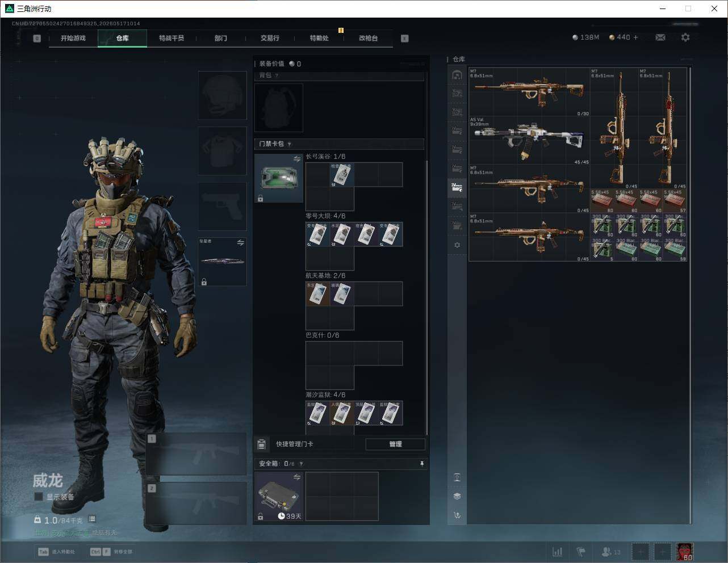Open the main warehouse storage tab icon

pos(457,75)
